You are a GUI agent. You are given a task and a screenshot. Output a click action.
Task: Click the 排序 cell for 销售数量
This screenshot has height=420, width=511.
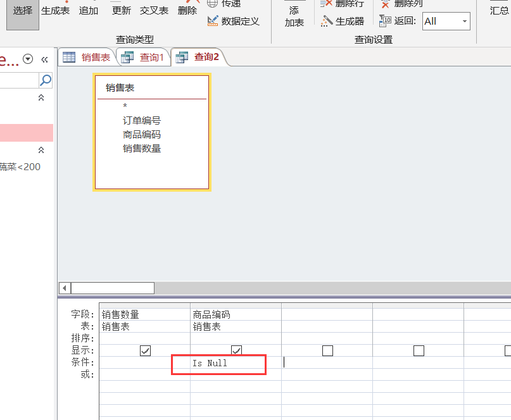145,338
